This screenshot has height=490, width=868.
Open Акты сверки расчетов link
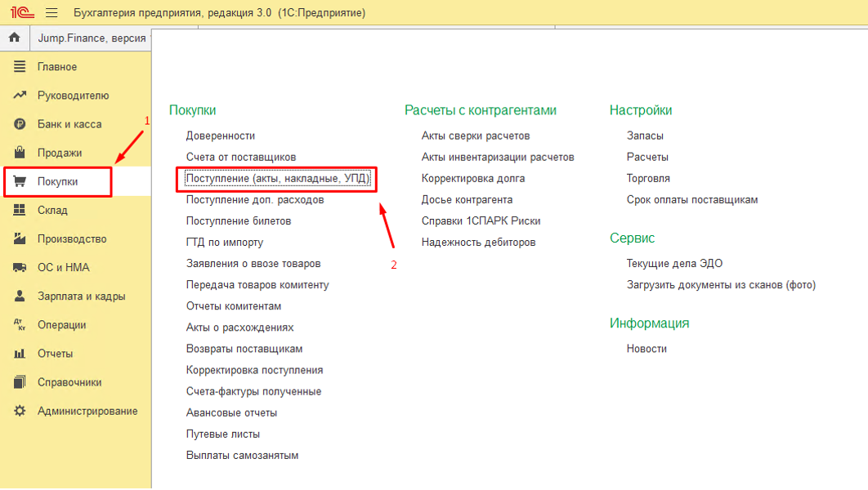coord(476,136)
